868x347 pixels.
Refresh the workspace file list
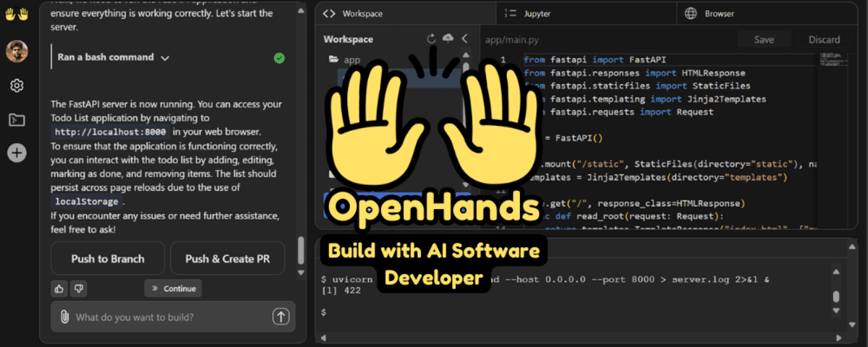pyautogui.click(x=432, y=39)
